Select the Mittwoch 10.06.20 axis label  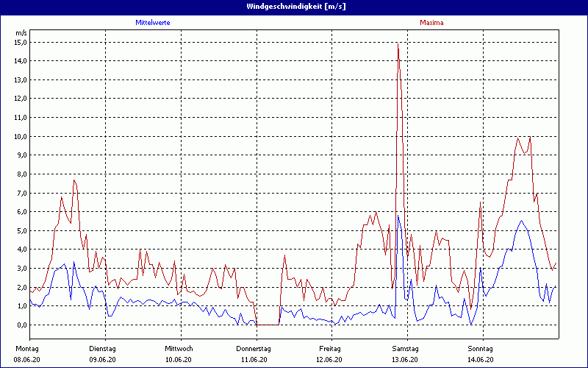click(179, 353)
